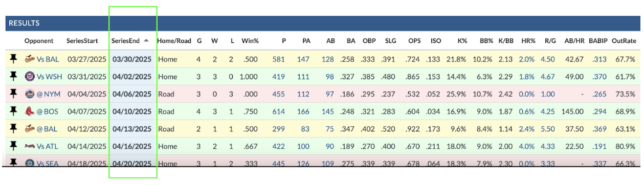This screenshot has width=644, height=185.
Task: Sort results by Win% column header
Action: [x=250, y=40]
